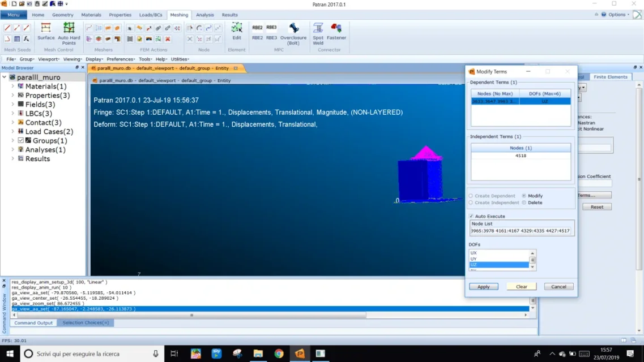Select the Create Dependent radio button

(471, 196)
